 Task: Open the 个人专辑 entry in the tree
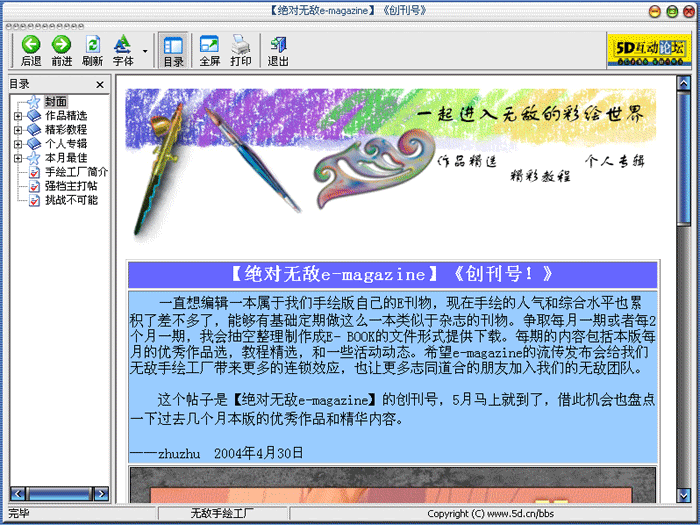click(x=66, y=144)
